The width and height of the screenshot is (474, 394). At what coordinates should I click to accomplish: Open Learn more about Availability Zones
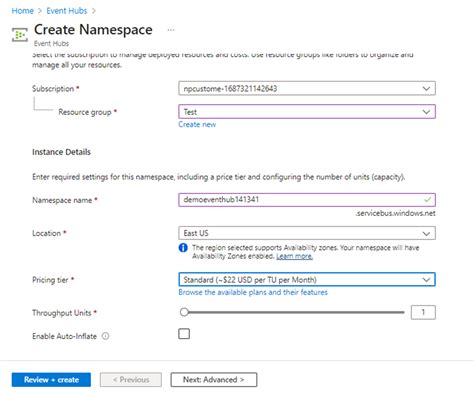point(294,256)
